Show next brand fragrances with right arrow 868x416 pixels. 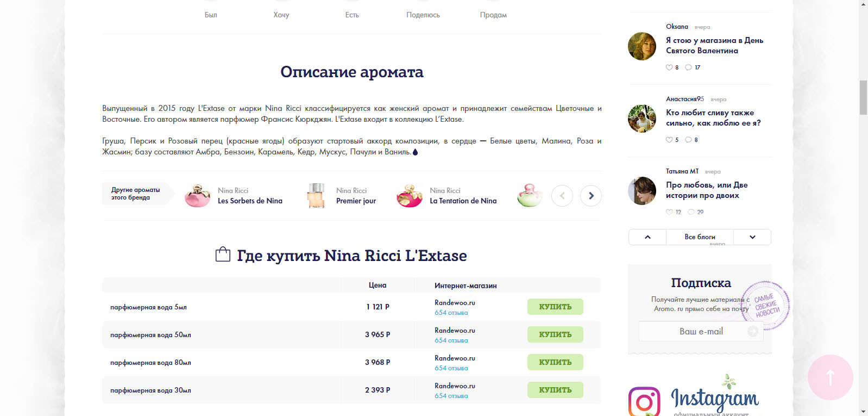coord(591,196)
